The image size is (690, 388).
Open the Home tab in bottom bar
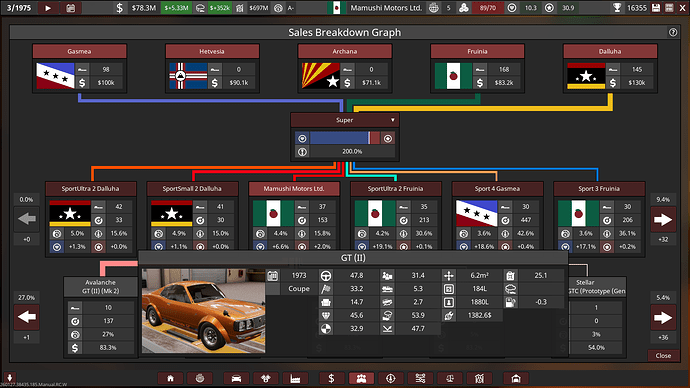click(170, 378)
